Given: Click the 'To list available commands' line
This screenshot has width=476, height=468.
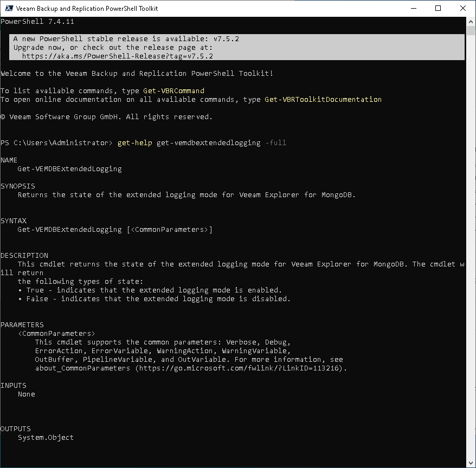Looking at the screenshot, I should pyautogui.click(x=102, y=90).
